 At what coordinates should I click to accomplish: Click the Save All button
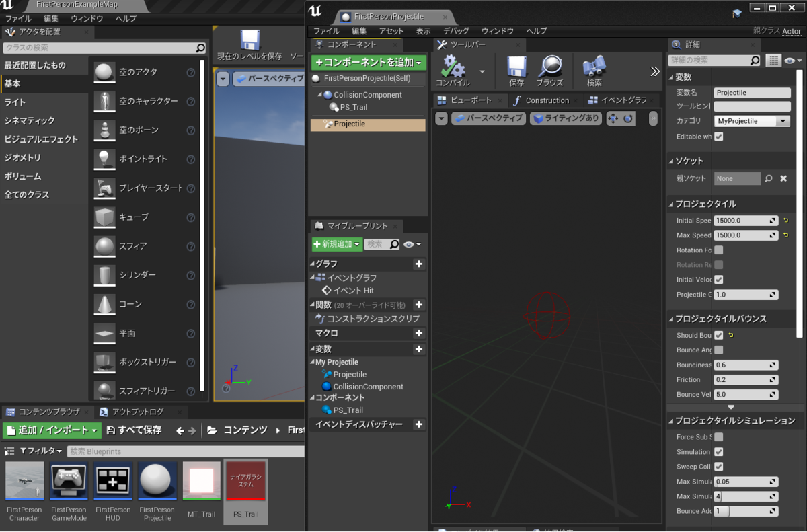[x=134, y=430]
